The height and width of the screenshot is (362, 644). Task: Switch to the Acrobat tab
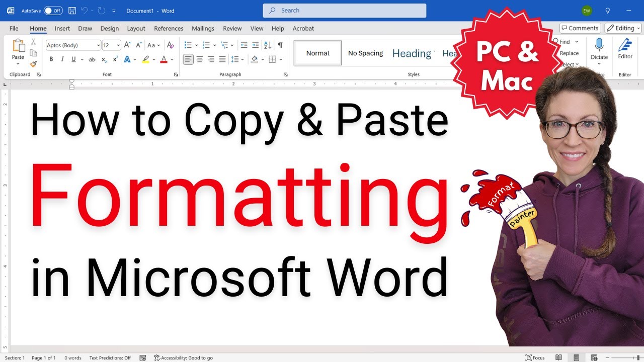303,29
